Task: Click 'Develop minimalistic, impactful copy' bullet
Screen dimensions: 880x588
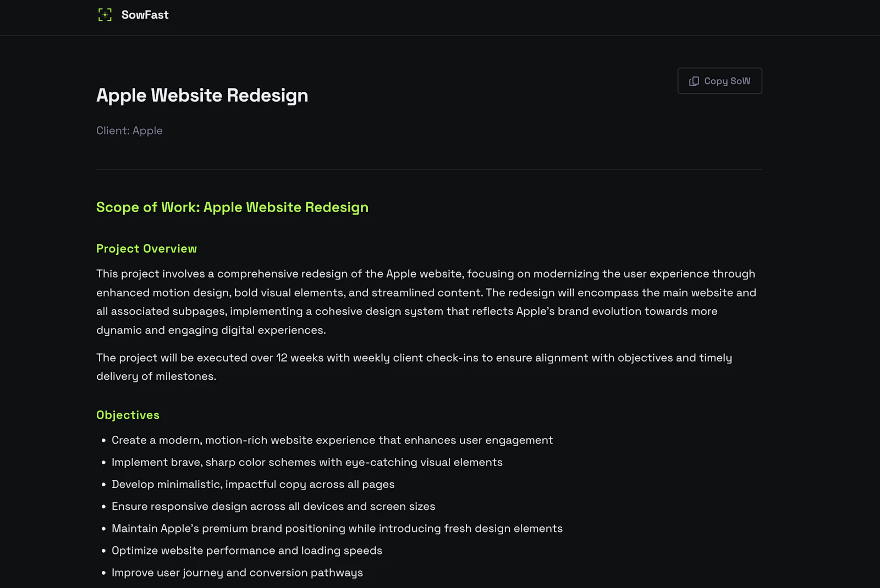Action: (x=253, y=484)
